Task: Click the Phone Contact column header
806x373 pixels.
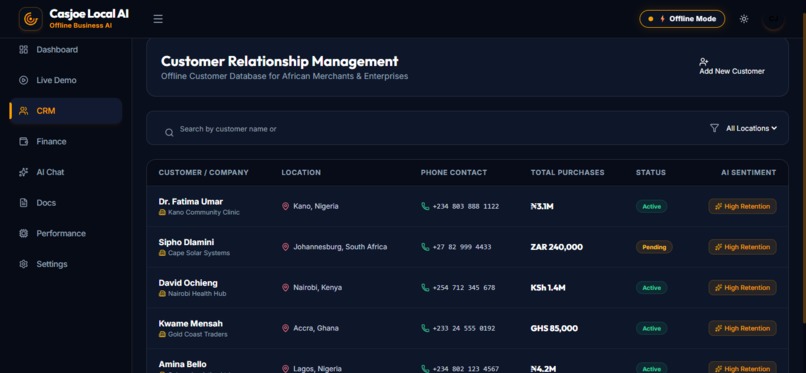Action: (x=454, y=173)
